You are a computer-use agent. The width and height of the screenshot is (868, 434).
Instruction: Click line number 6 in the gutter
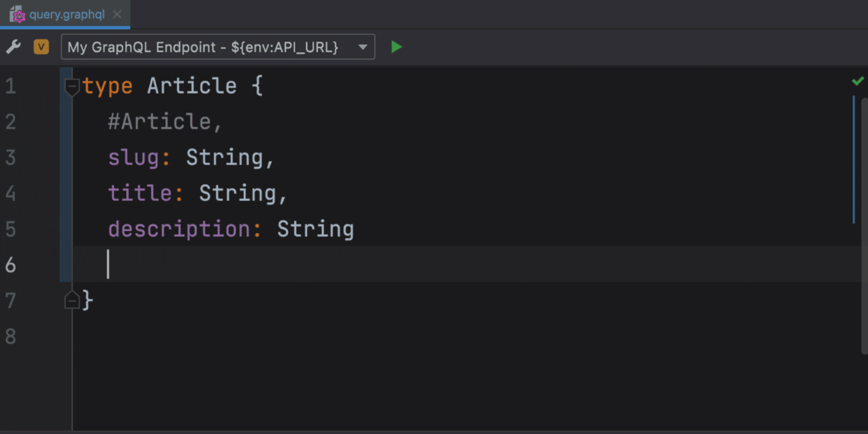click(10, 265)
